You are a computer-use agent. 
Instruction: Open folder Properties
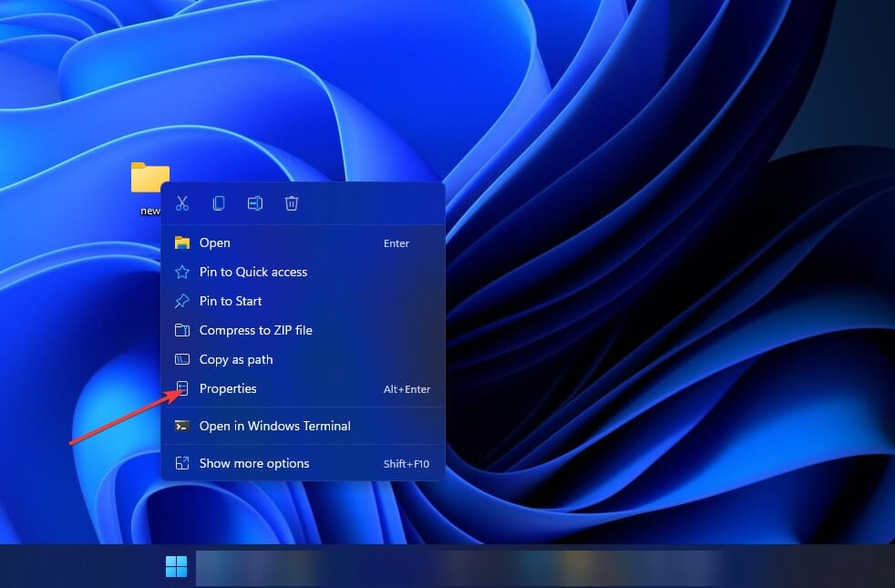[x=303, y=388]
